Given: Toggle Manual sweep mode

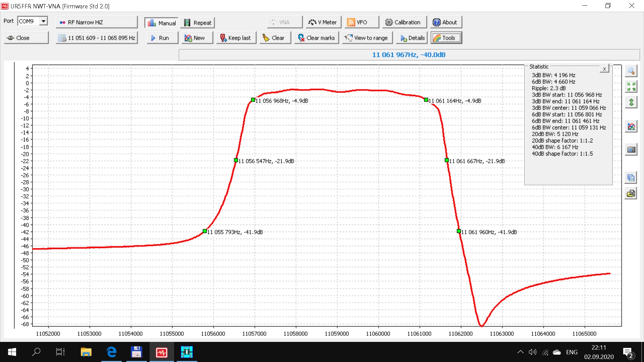Looking at the screenshot, I should coord(162,23).
